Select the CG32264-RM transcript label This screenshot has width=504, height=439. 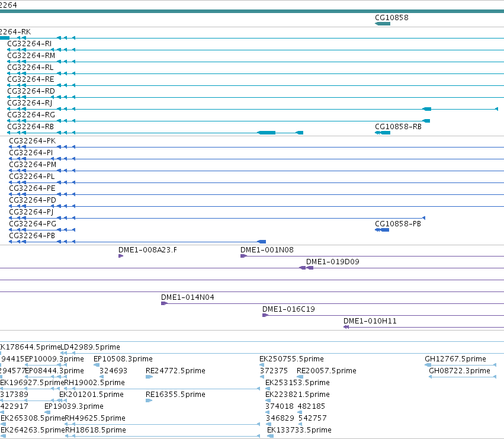coord(31,56)
